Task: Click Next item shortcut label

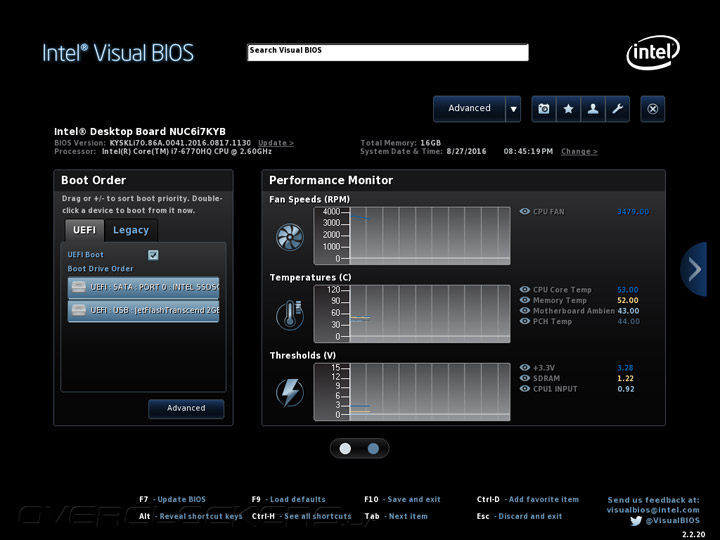Action: coord(408,516)
